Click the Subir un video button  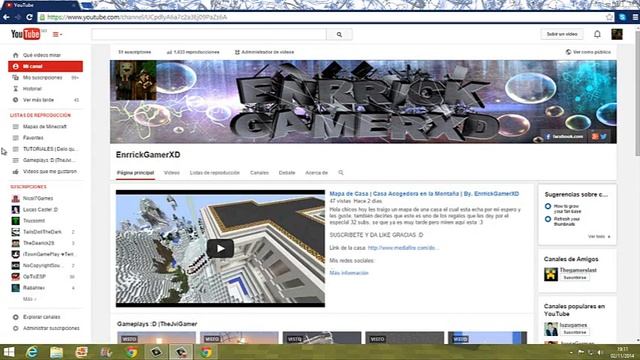tap(562, 34)
